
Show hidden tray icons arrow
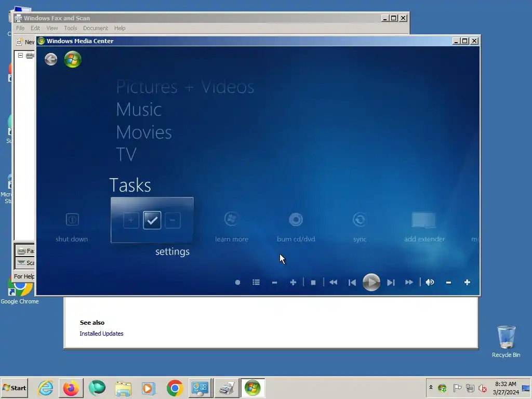click(431, 387)
